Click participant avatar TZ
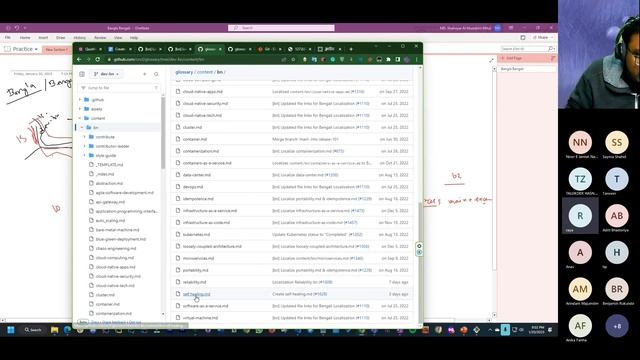640x360 pixels. (580, 179)
